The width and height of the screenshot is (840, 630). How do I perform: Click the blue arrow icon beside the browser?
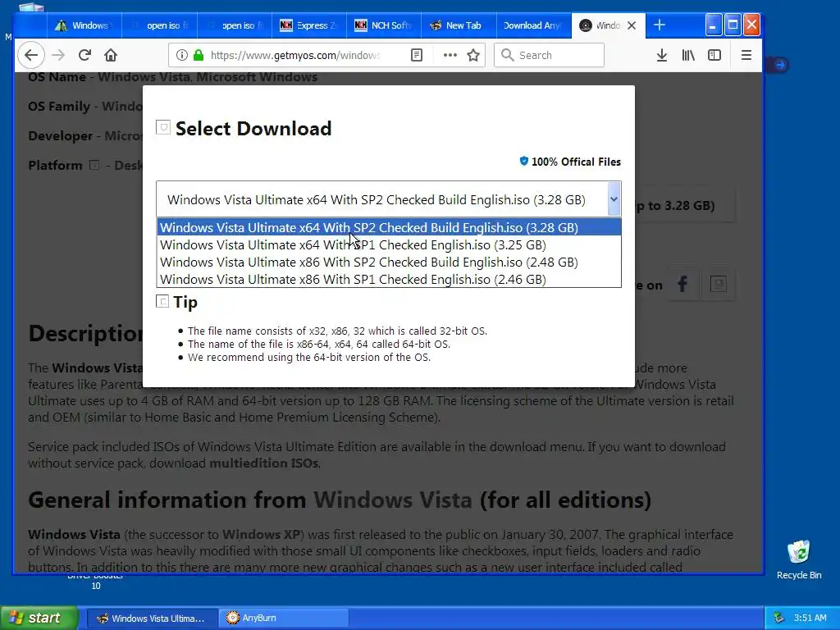[x=780, y=65]
